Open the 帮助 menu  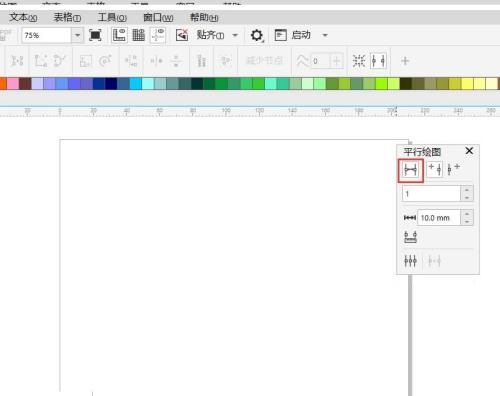tap(204, 17)
